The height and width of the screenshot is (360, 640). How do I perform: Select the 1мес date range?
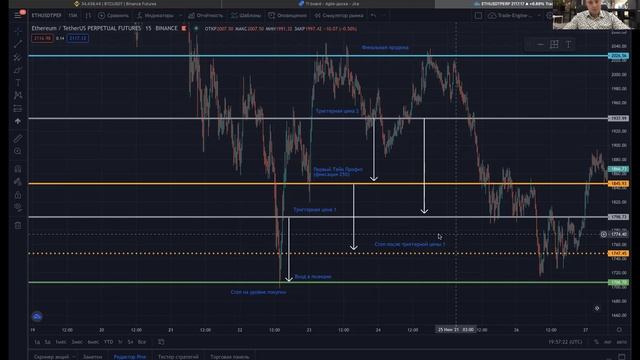(61, 342)
